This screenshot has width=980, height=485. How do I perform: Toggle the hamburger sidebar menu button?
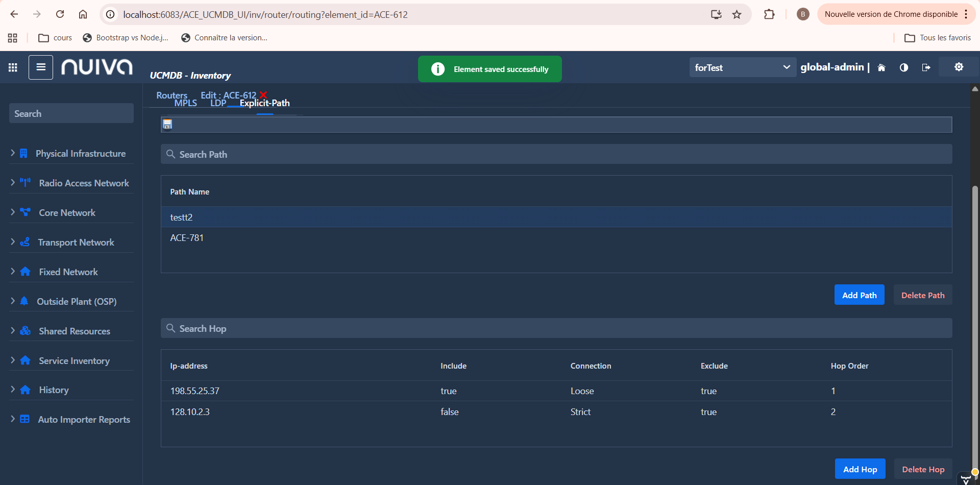[41, 67]
